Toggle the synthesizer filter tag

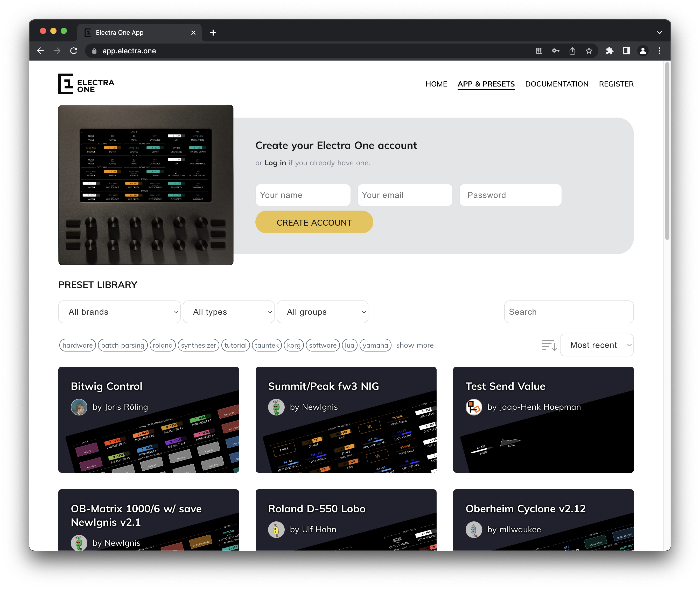[x=199, y=345]
